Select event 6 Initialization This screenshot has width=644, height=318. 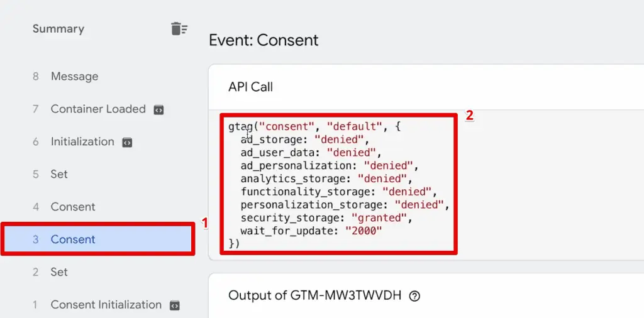pos(97,141)
